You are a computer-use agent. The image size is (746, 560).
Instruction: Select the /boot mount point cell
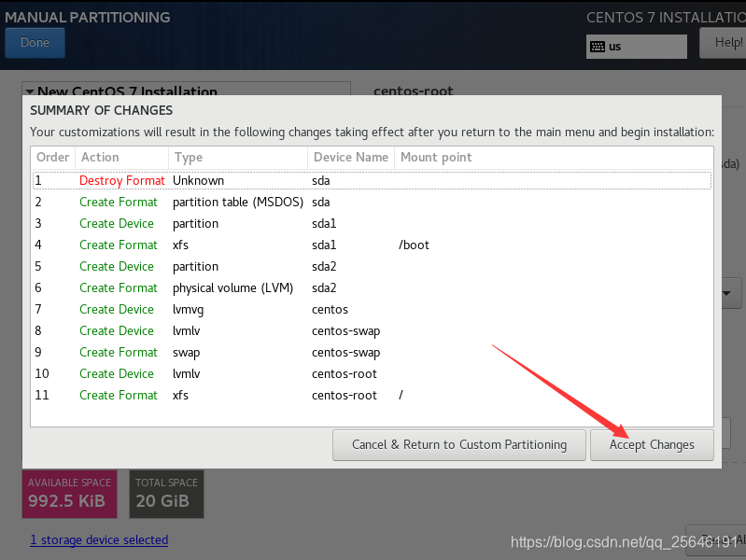tap(414, 245)
